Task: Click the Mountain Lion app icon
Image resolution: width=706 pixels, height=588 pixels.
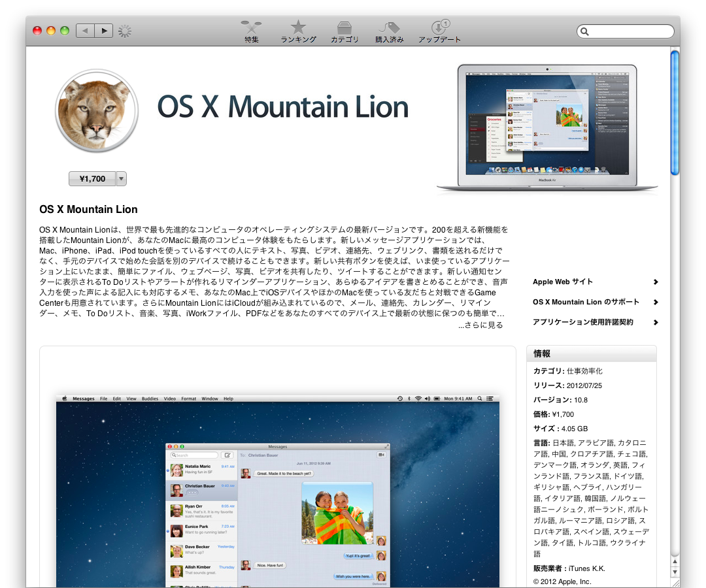Action: coord(96,110)
